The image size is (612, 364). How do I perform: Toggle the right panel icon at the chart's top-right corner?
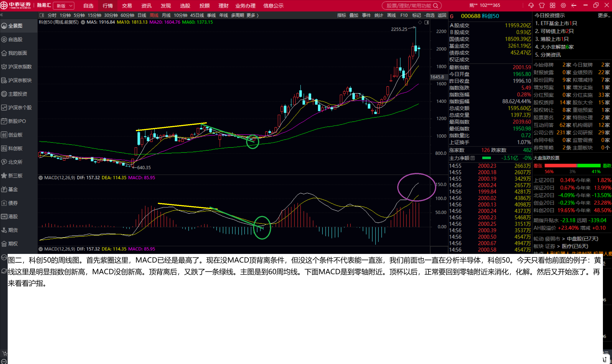[x=427, y=22]
